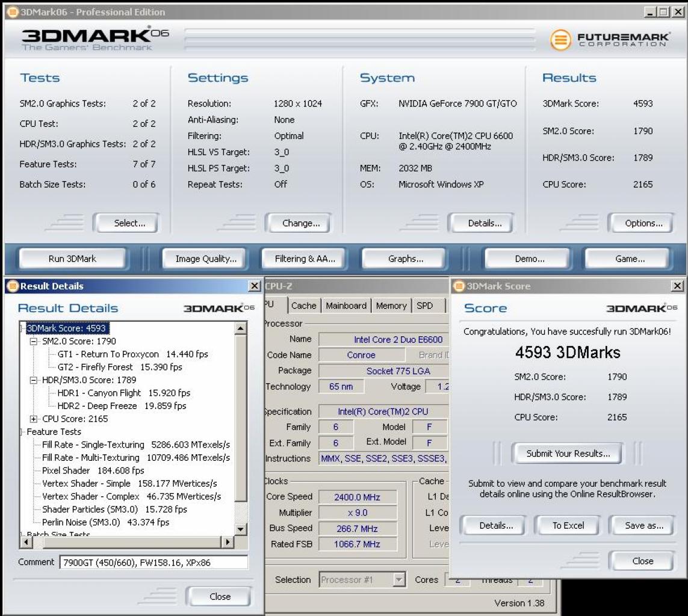Select Shader Particles (SM3.0) row

point(114,510)
